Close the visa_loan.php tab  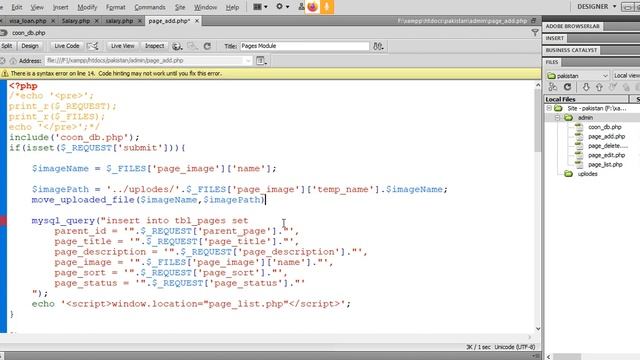coord(53,20)
